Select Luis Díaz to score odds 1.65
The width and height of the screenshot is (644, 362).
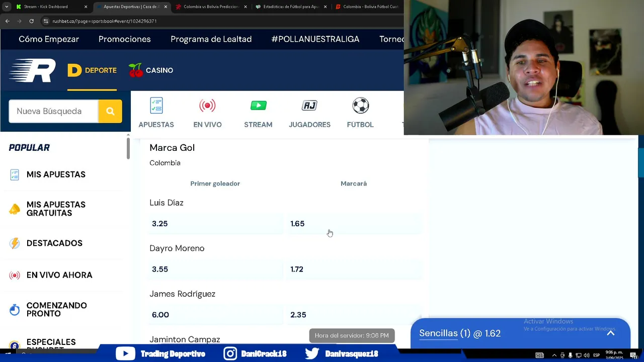click(x=354, y=224)
